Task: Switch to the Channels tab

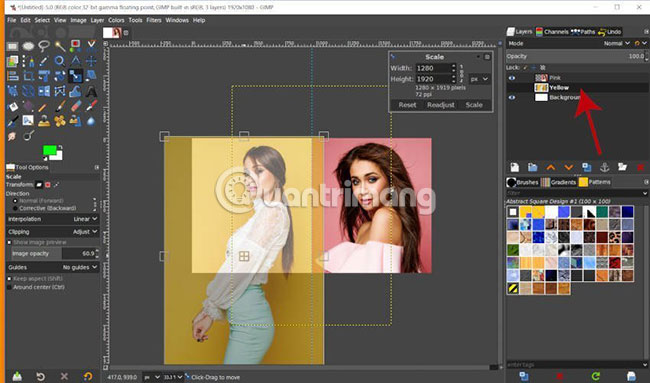Action: [552, 32]
